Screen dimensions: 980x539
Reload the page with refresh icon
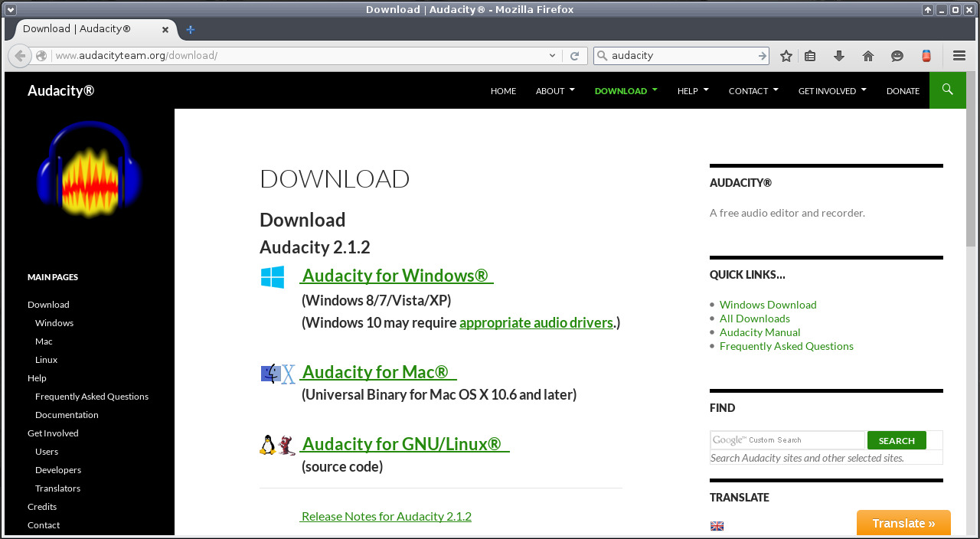[x=574, y=56]
